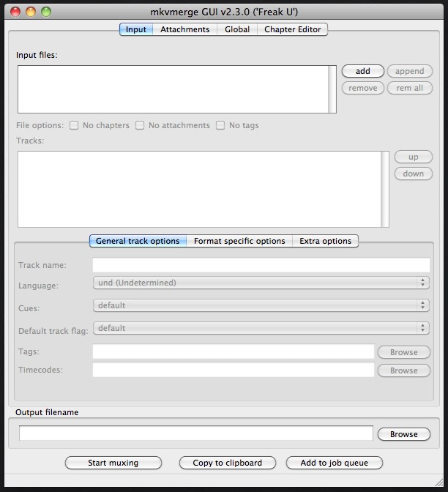The width and height of the screenshot is (448, 492).
Task: Switch to the Attachments tab
Action: point(184,29)
